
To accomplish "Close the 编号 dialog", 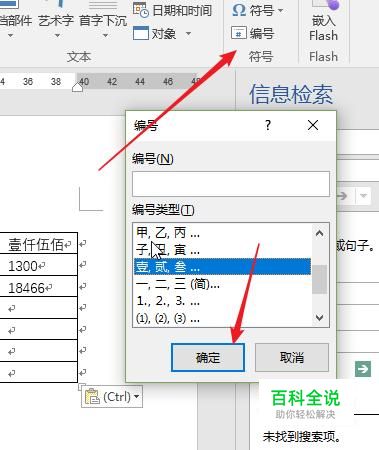I will coord(313,125).
